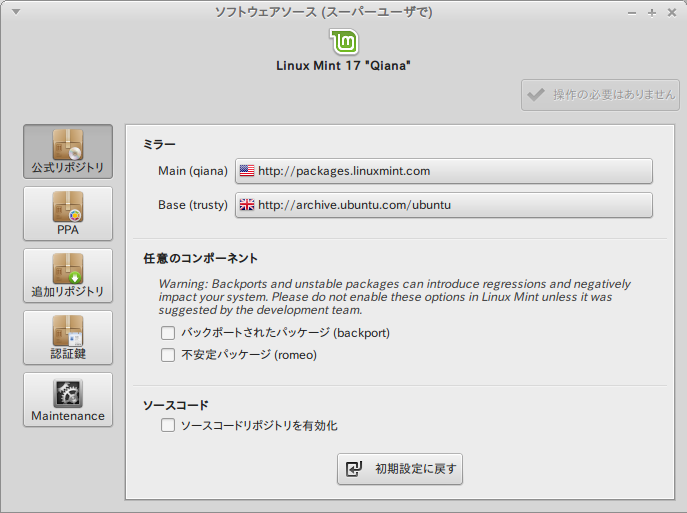Image resolution: width=687 pixels, height=513 pixels.
Task: Open the PPA section
Action: click(x=68, y=213)
